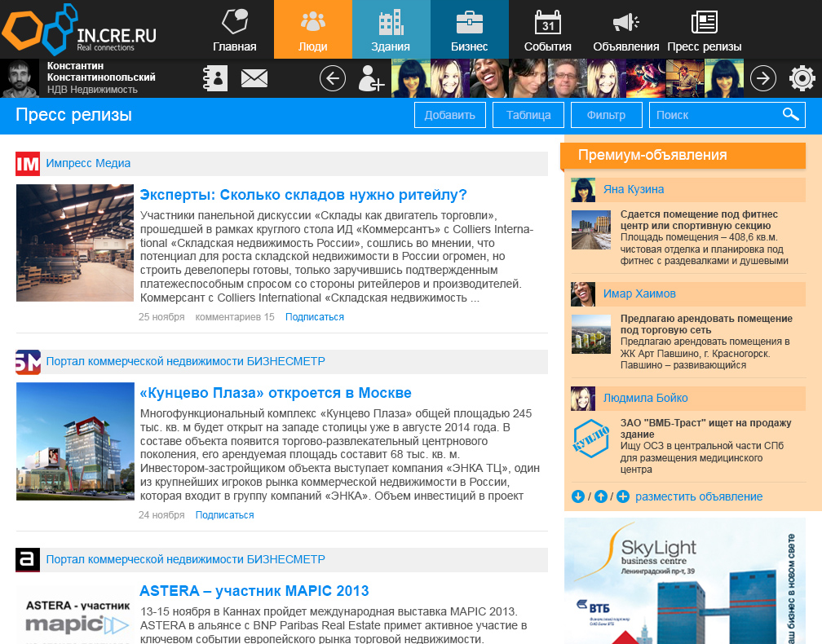Open the fitness center rental ad

pos(699,220)
